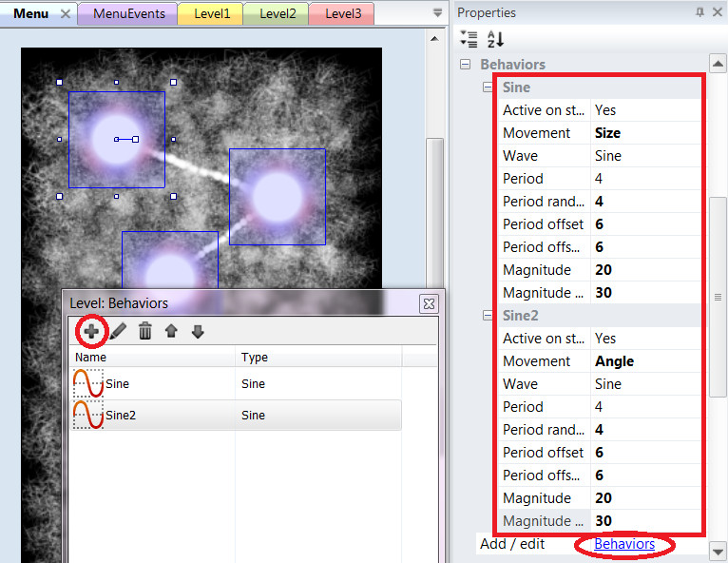Open the layout tabs overflow dropdown

click(437, 13)
